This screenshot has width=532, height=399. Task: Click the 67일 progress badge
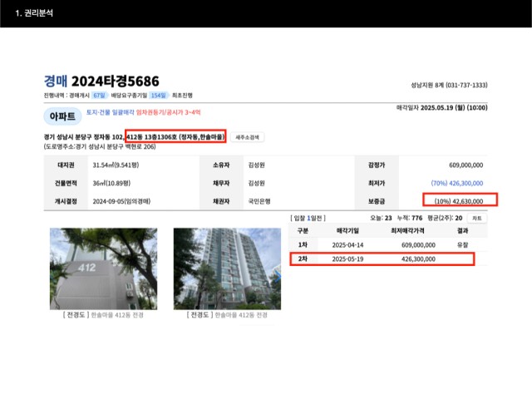(99, 96)
